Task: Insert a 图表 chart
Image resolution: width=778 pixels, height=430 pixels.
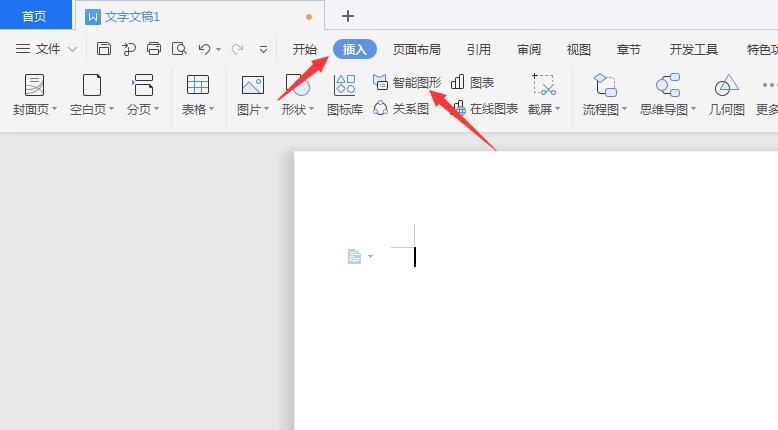Action: 473,82
